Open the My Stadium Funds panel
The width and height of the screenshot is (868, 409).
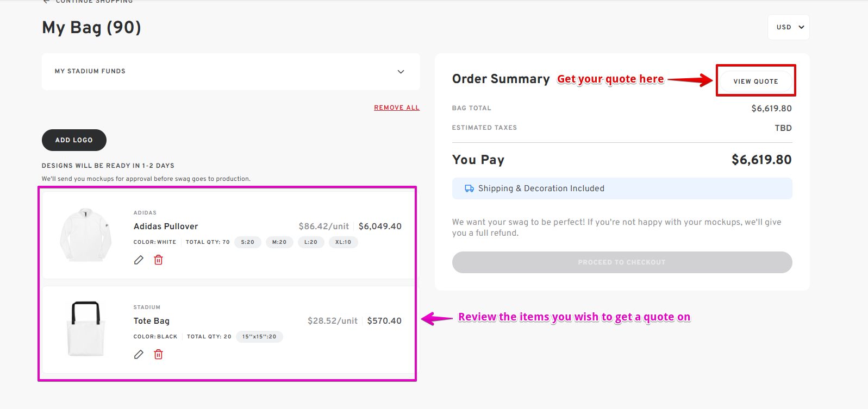tap(231, 72)
